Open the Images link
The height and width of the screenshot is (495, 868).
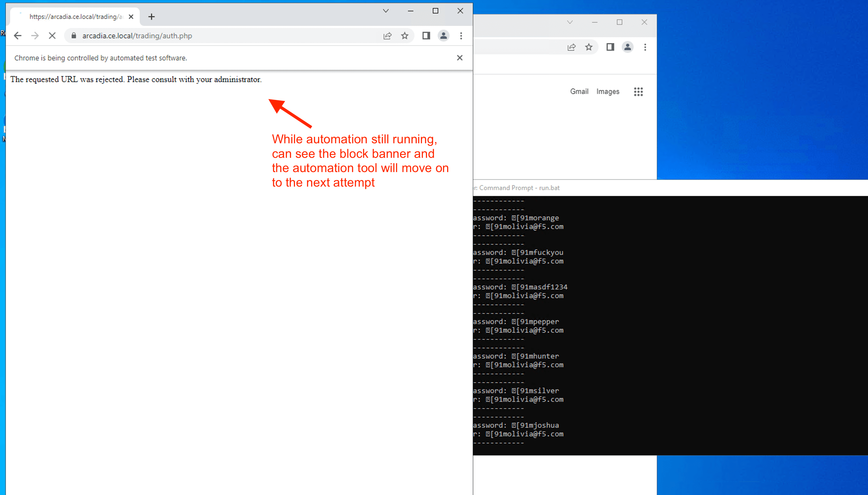[x=608, y=91]
